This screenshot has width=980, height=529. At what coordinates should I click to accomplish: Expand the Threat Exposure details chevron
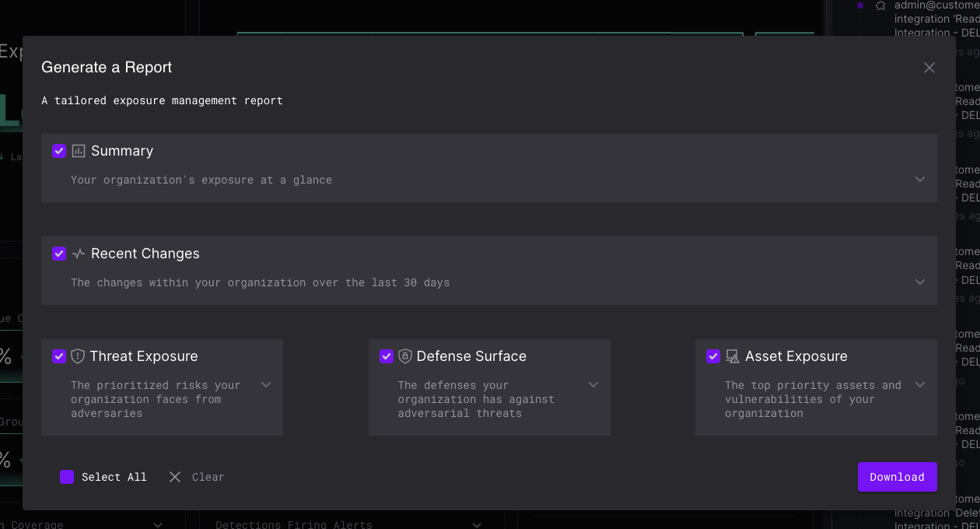click(266, 385)
